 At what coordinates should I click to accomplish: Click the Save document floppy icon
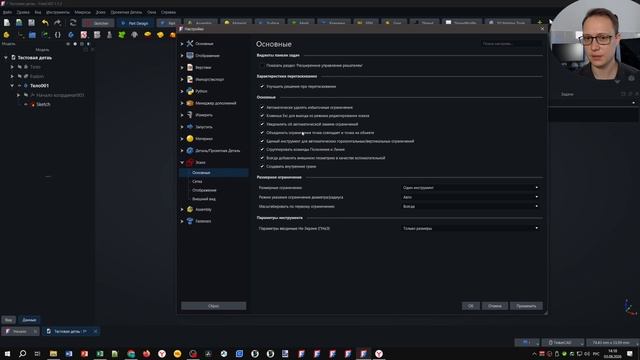click(31, 23)
